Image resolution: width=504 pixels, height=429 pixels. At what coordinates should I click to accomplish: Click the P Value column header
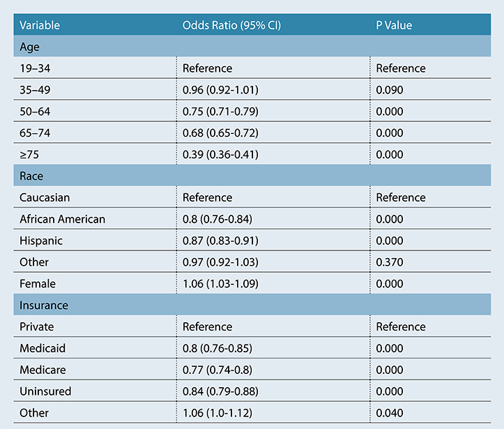pyautogui.click(x=394, y=26)
